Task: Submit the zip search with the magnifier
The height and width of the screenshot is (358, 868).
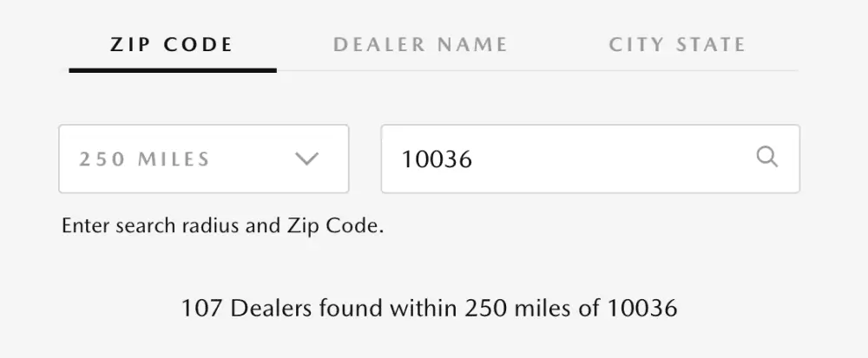Action: (767, 157)
